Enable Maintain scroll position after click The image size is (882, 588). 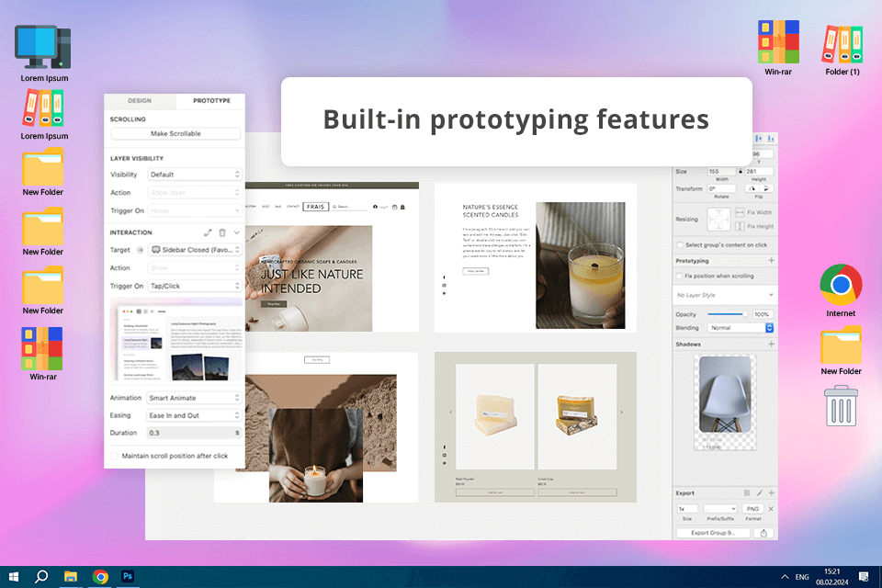[x=114, y=456]
